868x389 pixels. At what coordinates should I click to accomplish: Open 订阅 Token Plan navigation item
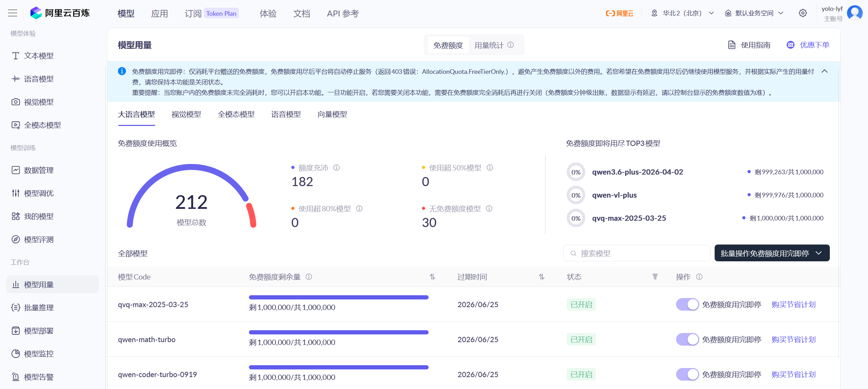(212, 13)
